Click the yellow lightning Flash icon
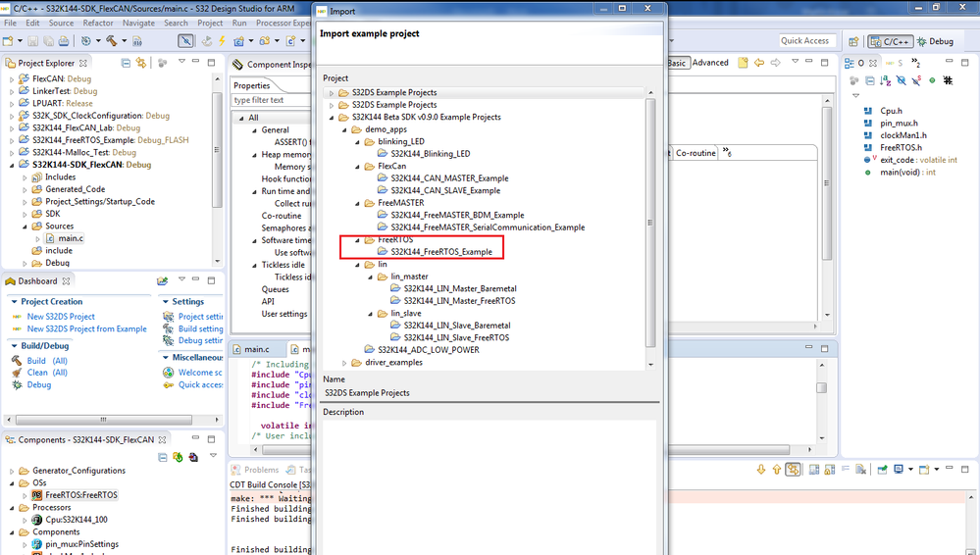 click(x=222, y=41)
